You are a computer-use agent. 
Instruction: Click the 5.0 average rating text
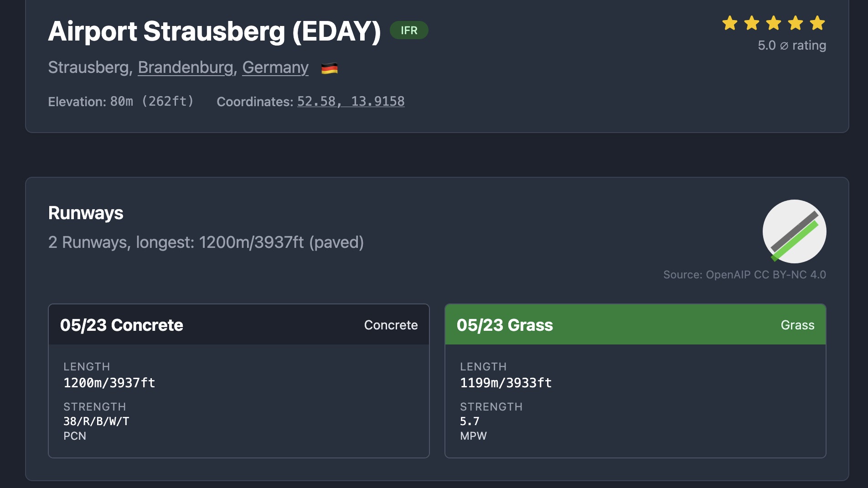click(x=791, y=46)
